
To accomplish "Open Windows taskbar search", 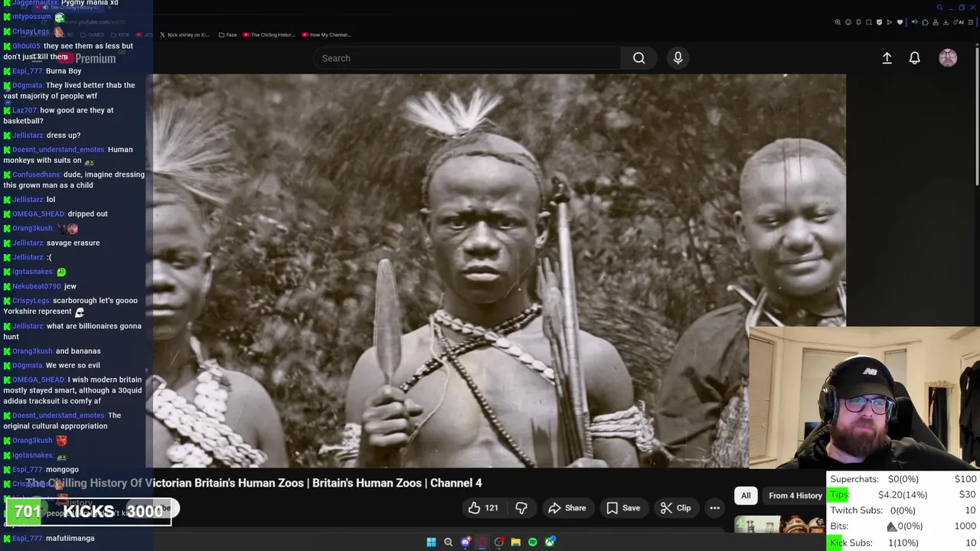I will pos(448,542).
